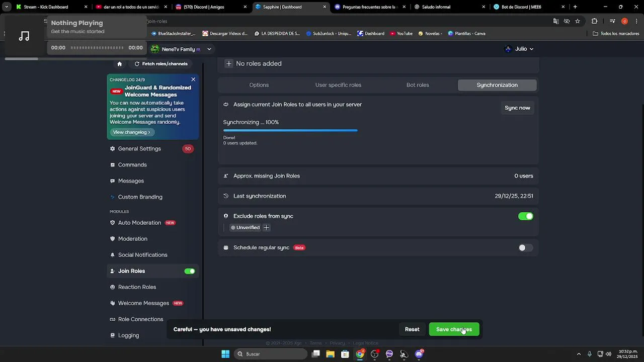
Task: Open Auto Moderation shield icon
Action: pyautogui.click(x=113, y=223)
